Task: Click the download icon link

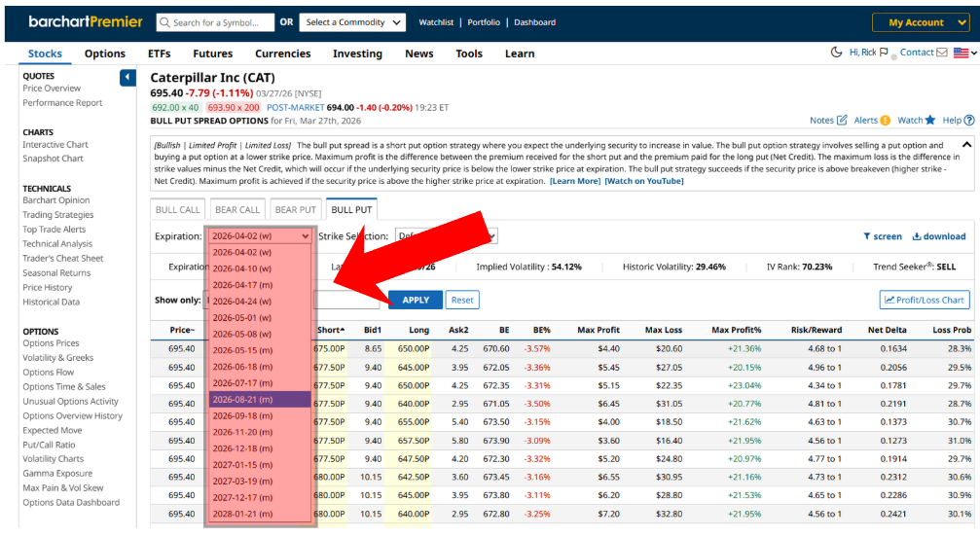Action: (x=939, y=236)
